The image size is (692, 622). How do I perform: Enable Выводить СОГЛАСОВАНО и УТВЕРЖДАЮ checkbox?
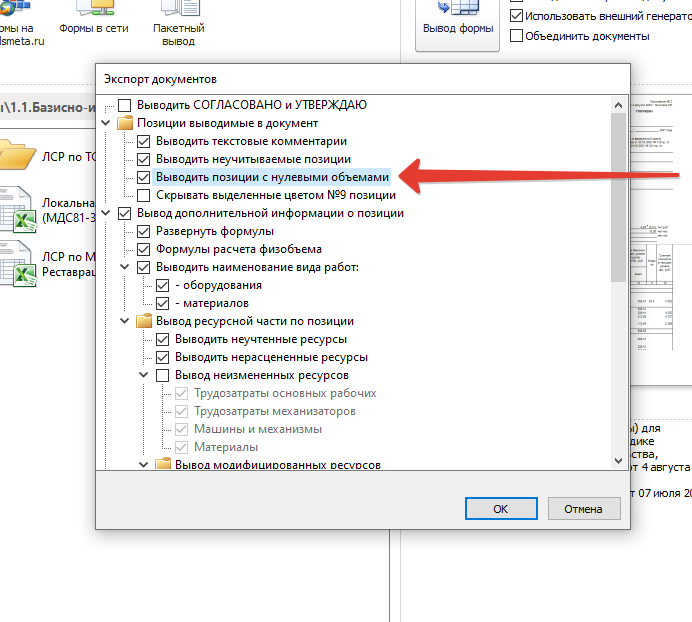click(125, 105)
